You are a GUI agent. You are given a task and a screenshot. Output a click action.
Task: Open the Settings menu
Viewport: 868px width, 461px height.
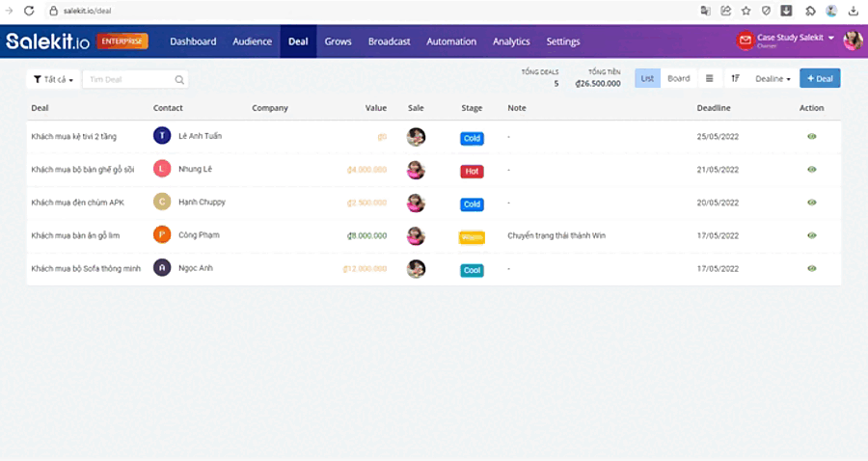(563, 41)
